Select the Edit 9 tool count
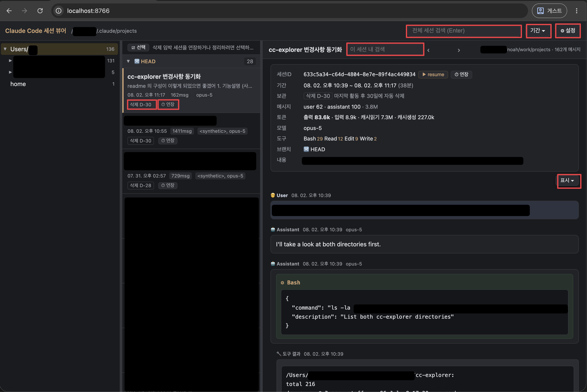The image size is (587, 392). pyautogui.click(x=351, y=139)
